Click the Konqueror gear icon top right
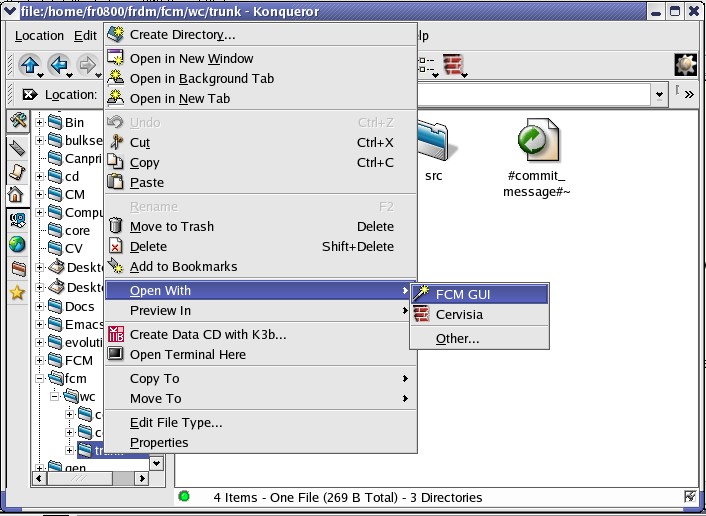 (685, 65)
